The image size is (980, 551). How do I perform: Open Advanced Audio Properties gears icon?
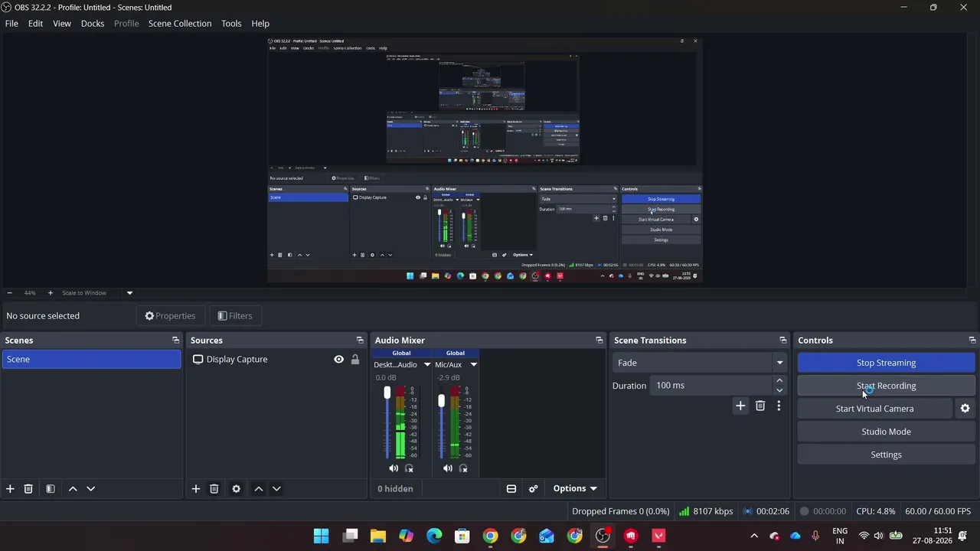pos(534,489)
